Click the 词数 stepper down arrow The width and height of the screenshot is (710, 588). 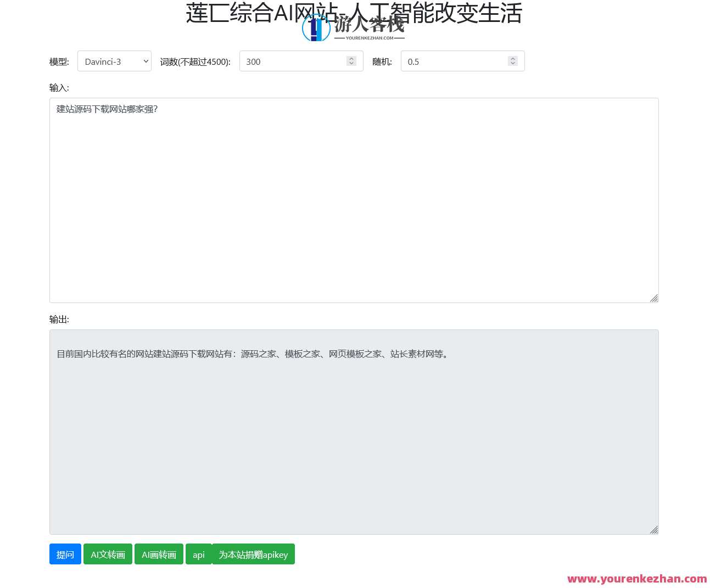point(351,64)
